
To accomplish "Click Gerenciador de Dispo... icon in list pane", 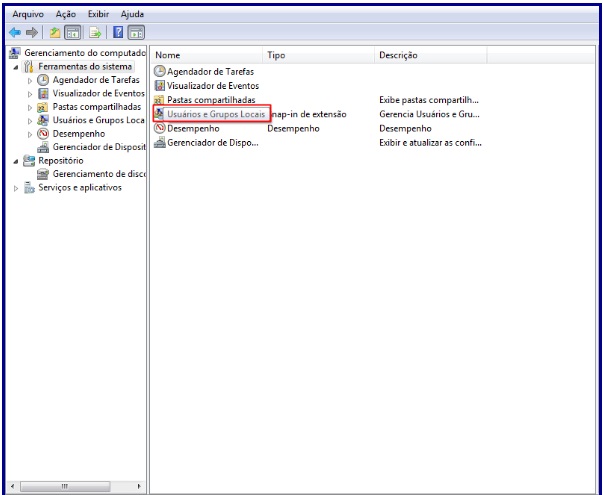I will coord(160,143).
